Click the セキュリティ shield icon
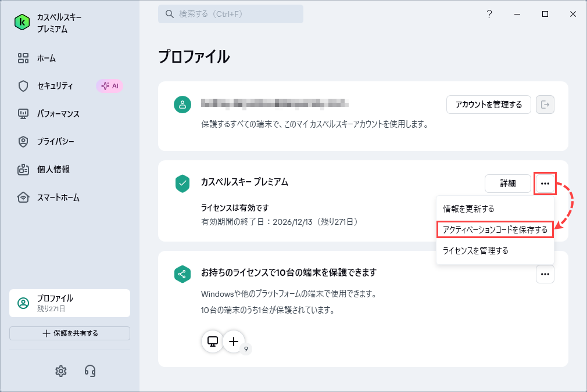 (23, 86)
